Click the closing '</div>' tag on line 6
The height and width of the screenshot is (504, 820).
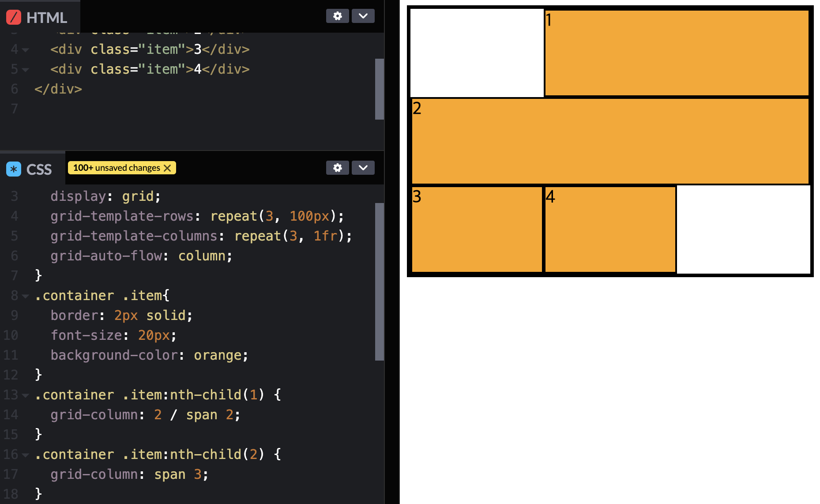58,89
